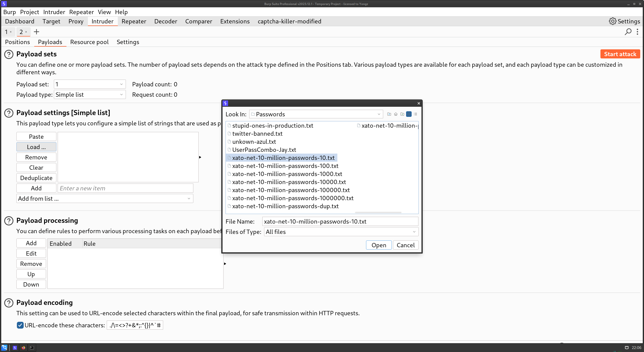
Task: Click file icon of unkown-azul.txt
Action: [229, 142]
